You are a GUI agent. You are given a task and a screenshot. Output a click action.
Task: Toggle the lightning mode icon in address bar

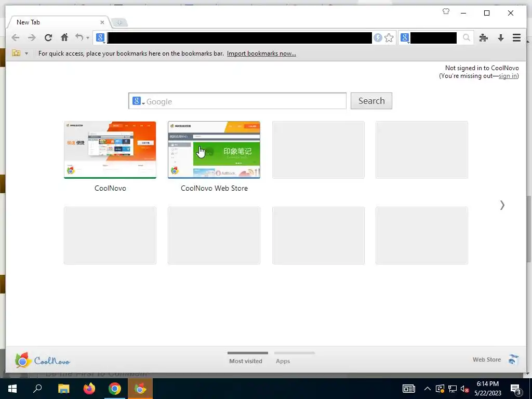coord(378,37)
